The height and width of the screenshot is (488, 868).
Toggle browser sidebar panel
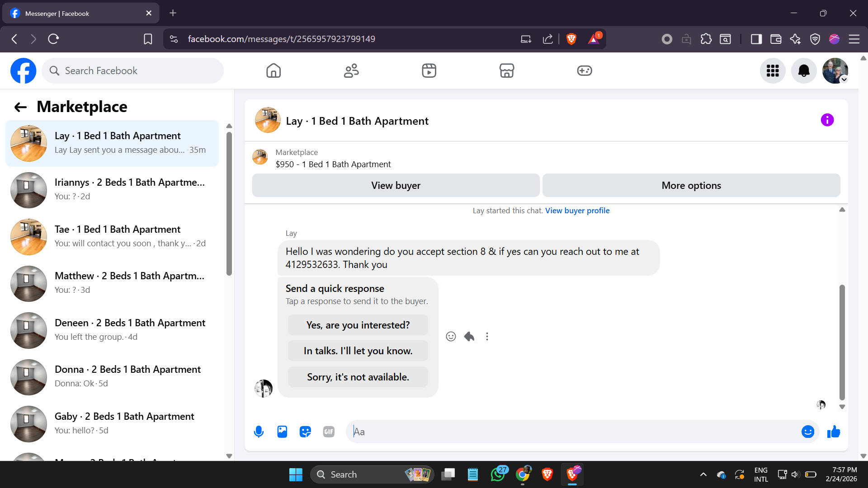pos(756,39)
